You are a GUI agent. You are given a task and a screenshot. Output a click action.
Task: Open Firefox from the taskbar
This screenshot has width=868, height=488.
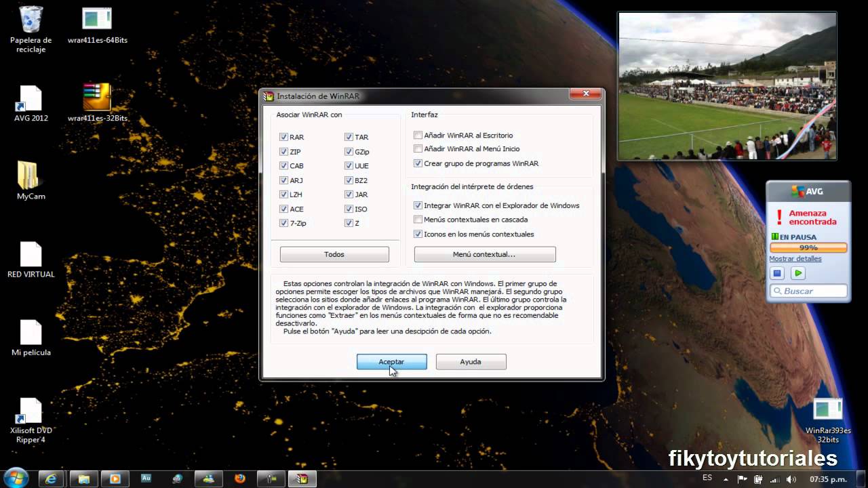(240, 479)
